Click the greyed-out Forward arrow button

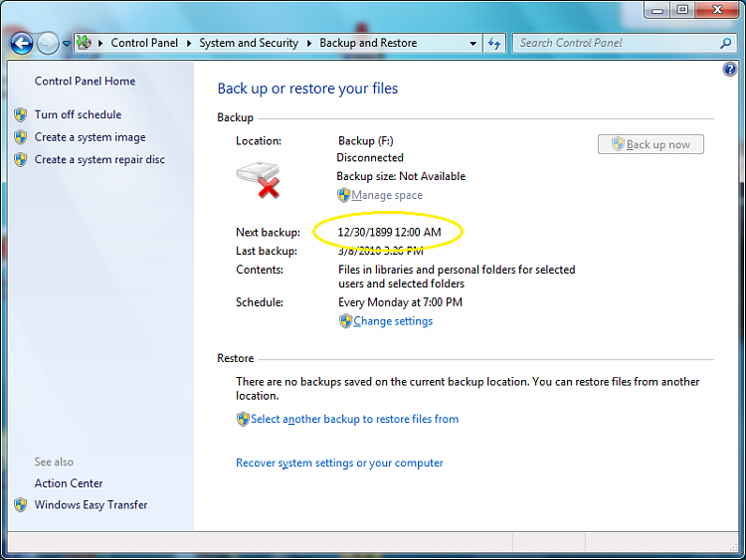coord(48,44)
